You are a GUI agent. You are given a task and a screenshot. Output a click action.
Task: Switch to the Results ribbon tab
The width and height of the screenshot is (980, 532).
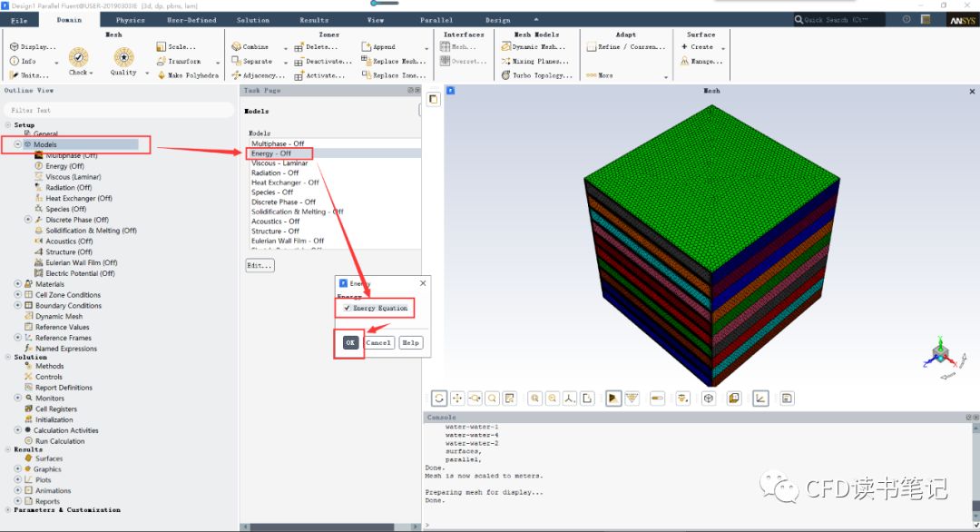pos(314,20)
